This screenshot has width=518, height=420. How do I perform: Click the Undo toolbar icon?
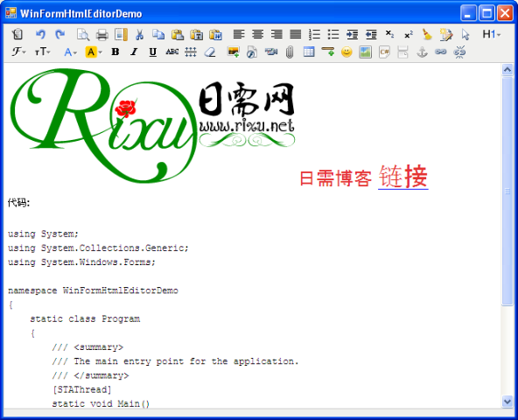pos(40,34)
